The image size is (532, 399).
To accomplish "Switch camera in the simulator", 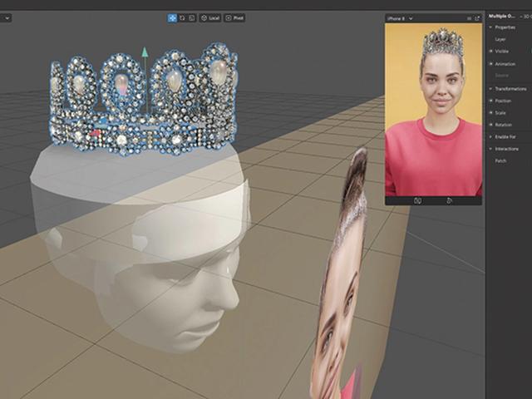I will 417,201.
